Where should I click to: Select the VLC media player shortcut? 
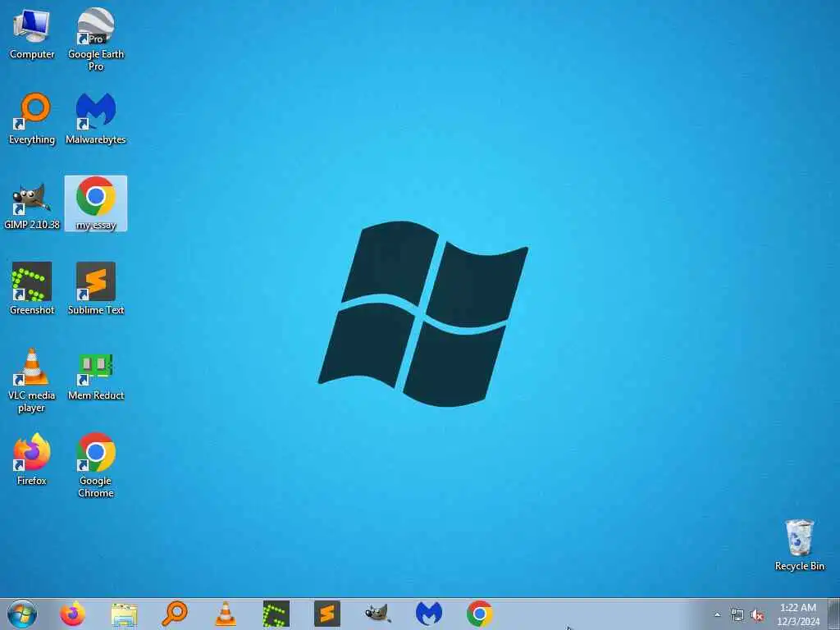(x=32, y=381)
